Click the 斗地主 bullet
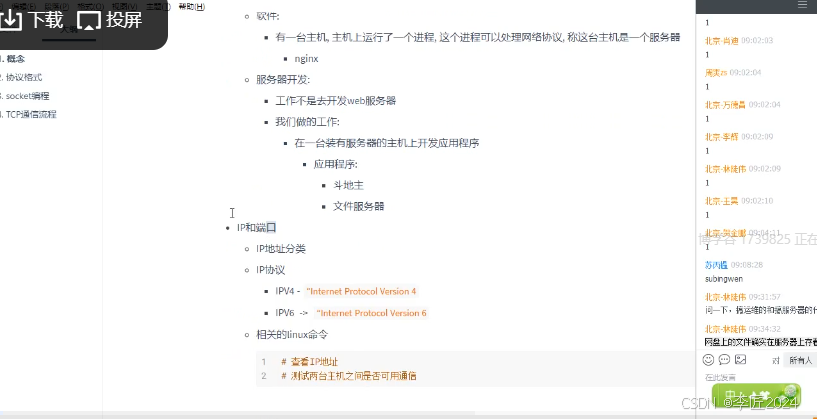The image size is (817, 419). [348, 186]
